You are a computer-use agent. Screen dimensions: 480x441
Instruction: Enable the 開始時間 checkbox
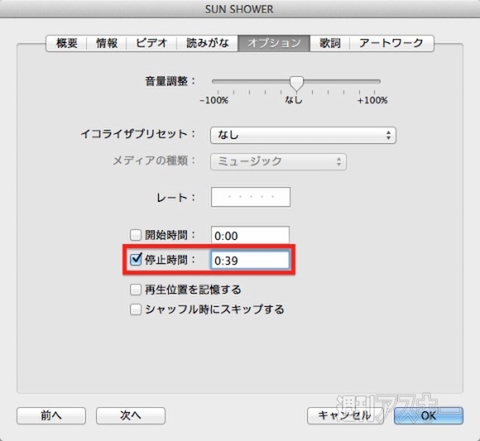pos(135,235)
